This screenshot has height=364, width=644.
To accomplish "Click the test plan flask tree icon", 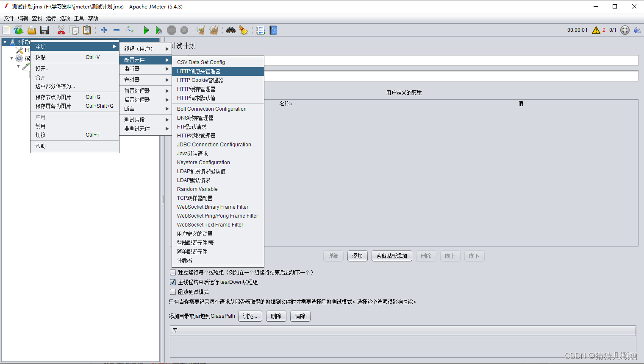I will (13, 42).
